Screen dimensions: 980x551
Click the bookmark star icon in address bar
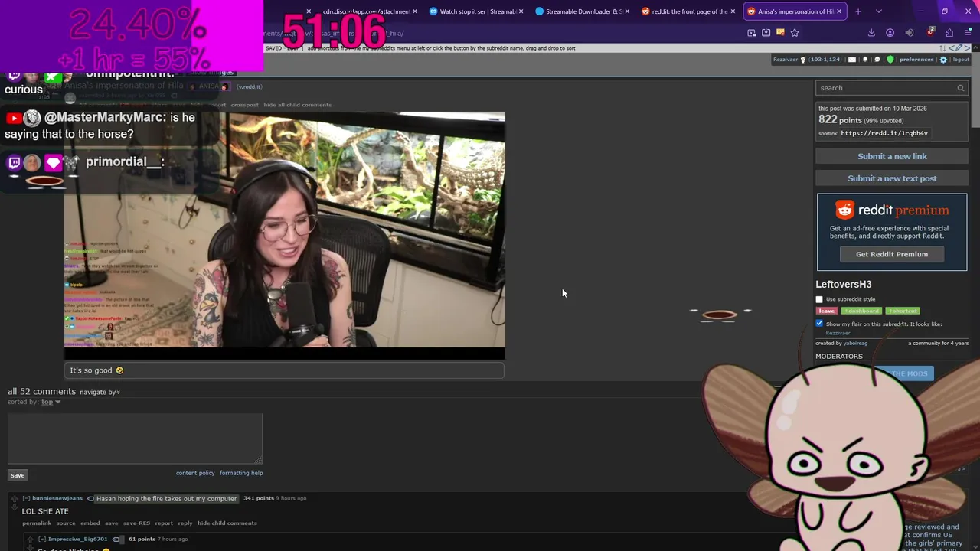pyautogui.click(x=795, y=33)
